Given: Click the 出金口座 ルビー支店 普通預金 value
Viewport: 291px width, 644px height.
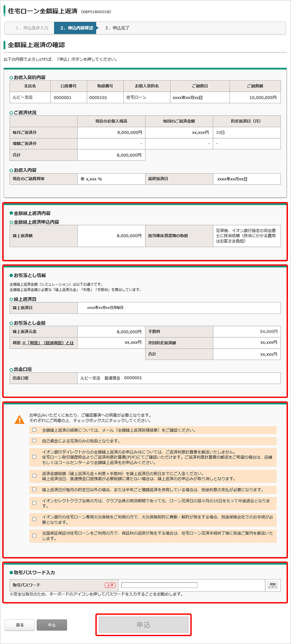Looking at the screenshot, I should 111,378.
